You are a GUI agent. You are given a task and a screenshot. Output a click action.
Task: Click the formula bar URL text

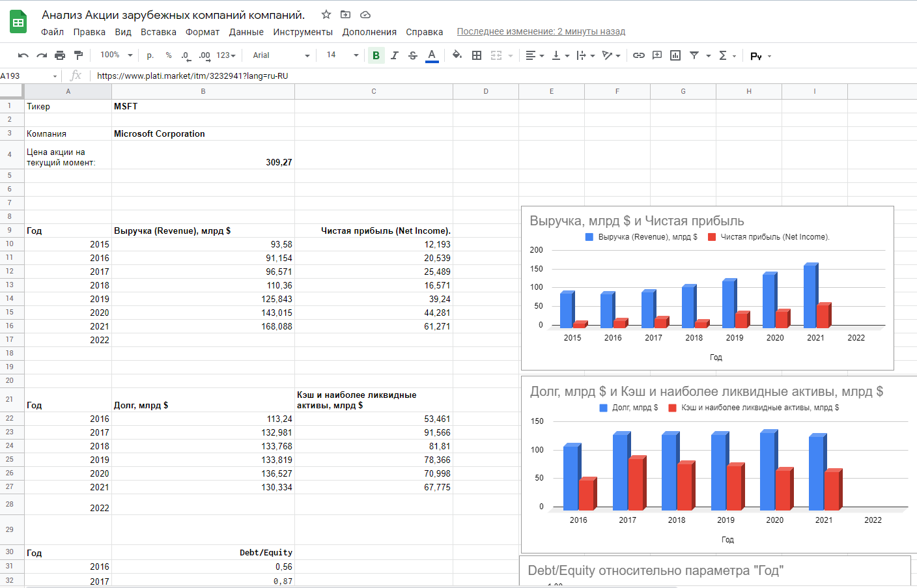(x=193, y=76)
